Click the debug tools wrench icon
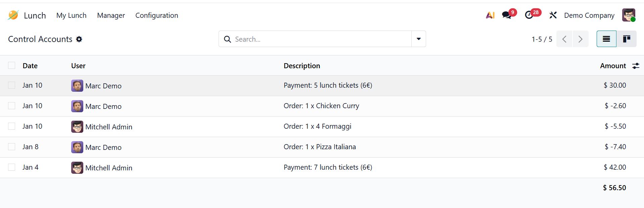Screen dimensions: 644x208 (x=553, y=15)
